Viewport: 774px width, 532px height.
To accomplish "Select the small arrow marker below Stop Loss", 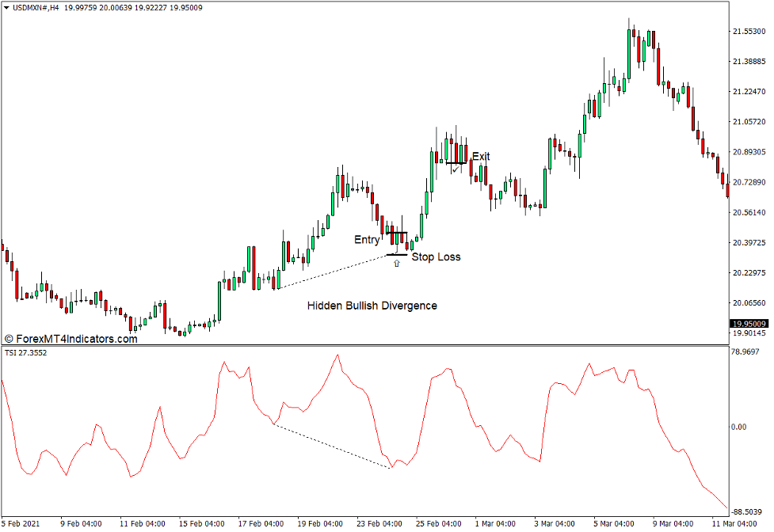I will (395, 264).
